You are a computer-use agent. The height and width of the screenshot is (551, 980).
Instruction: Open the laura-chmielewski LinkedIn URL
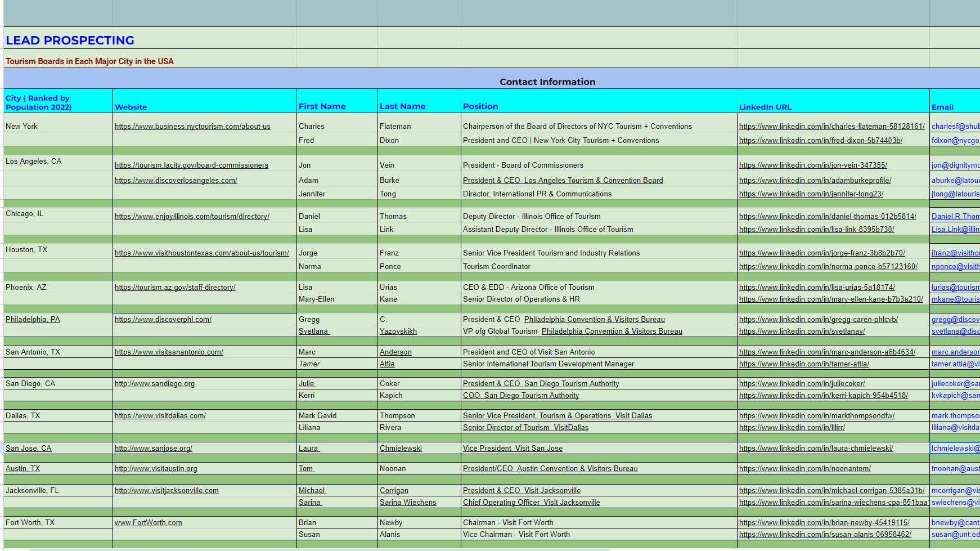click(x=816, y=449)
